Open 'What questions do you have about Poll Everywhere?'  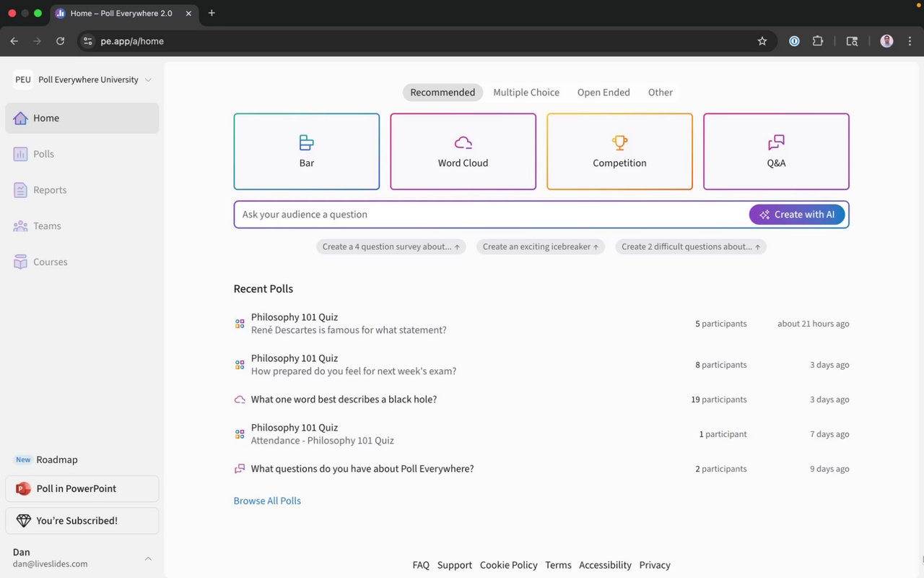(x=362, y=469)
